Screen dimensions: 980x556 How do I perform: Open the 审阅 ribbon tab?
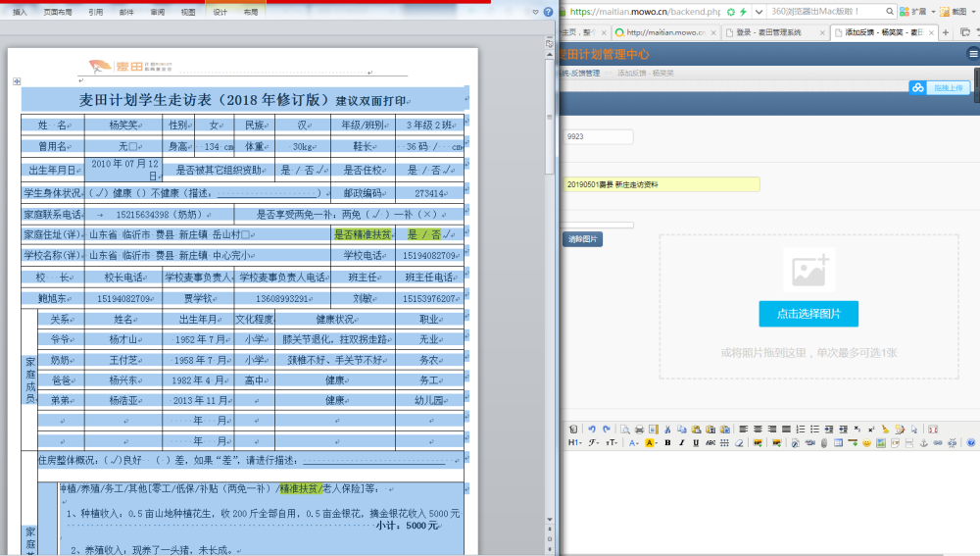click(x=158, y=12)
